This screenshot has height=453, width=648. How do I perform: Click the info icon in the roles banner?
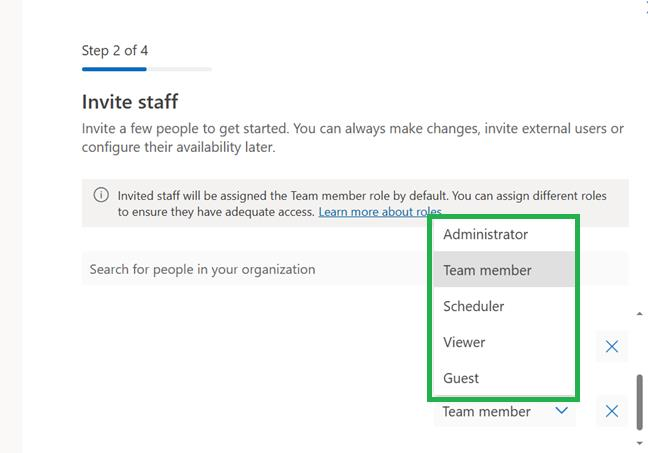click(101, 196)
